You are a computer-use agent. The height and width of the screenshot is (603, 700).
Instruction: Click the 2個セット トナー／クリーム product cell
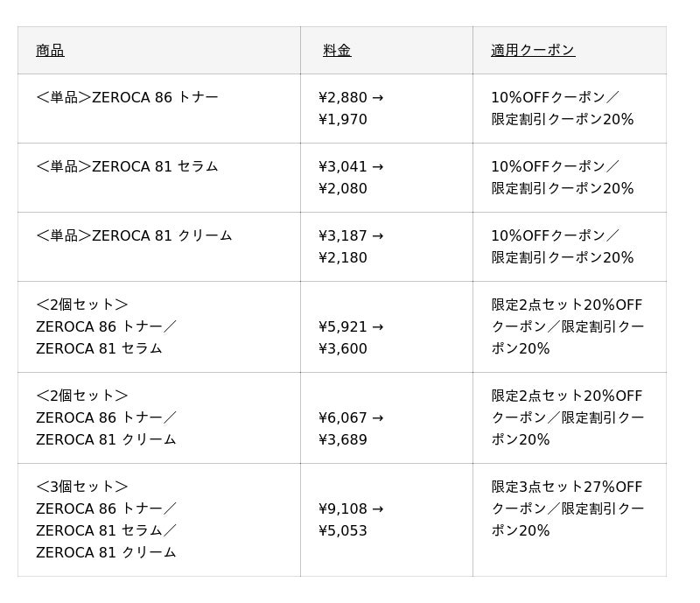(107, 417)
